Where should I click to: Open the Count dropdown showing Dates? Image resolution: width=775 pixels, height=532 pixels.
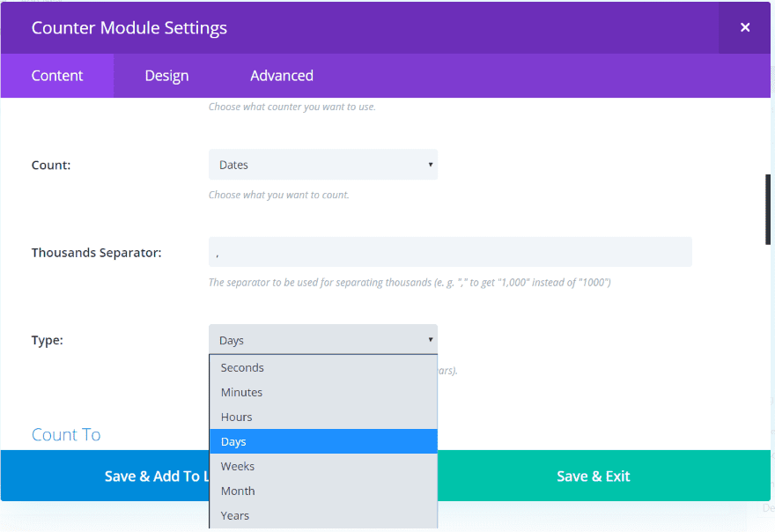[322, 165]
